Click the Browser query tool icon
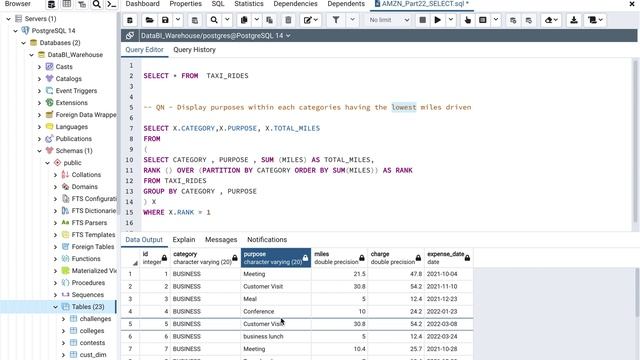This screenshot has width=640, height=360. click(51, 4)
